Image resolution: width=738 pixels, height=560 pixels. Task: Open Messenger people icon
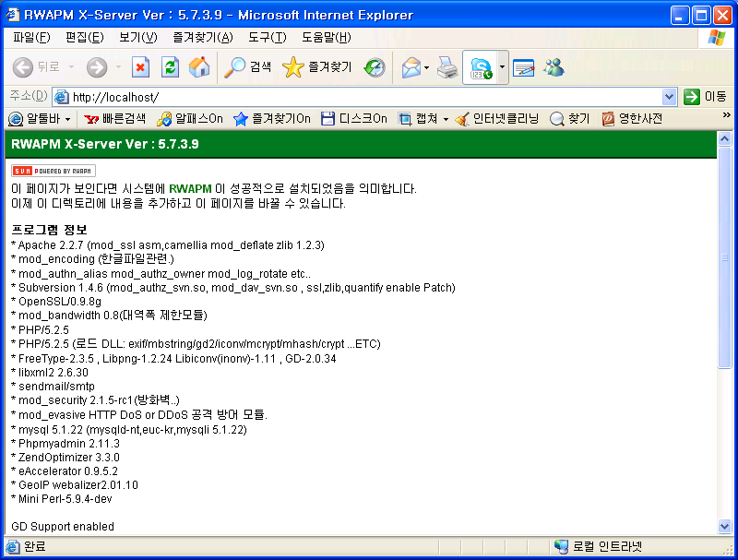(x=553, y=67)
